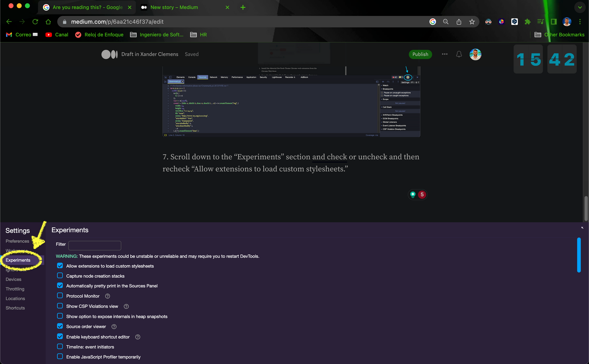Open the Chrome profile avatar

click(x=567, y=22)
